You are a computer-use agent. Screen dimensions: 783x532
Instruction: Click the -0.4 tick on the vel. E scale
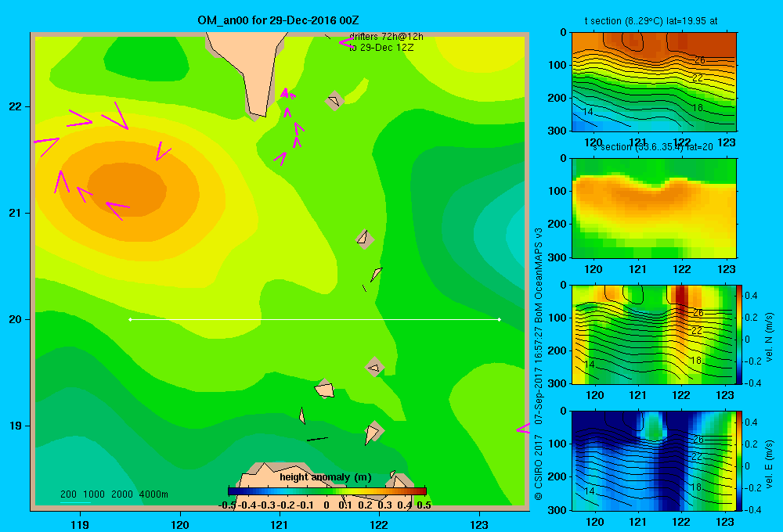(752, 509)
